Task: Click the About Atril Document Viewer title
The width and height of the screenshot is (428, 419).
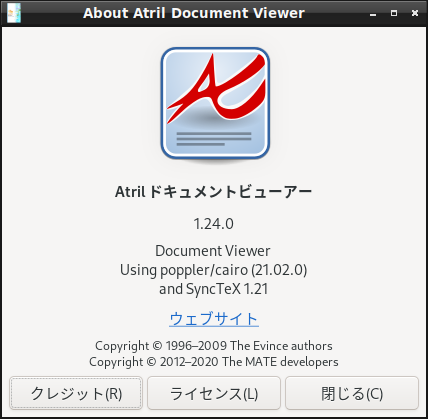Action: click(x=194, y=13)
